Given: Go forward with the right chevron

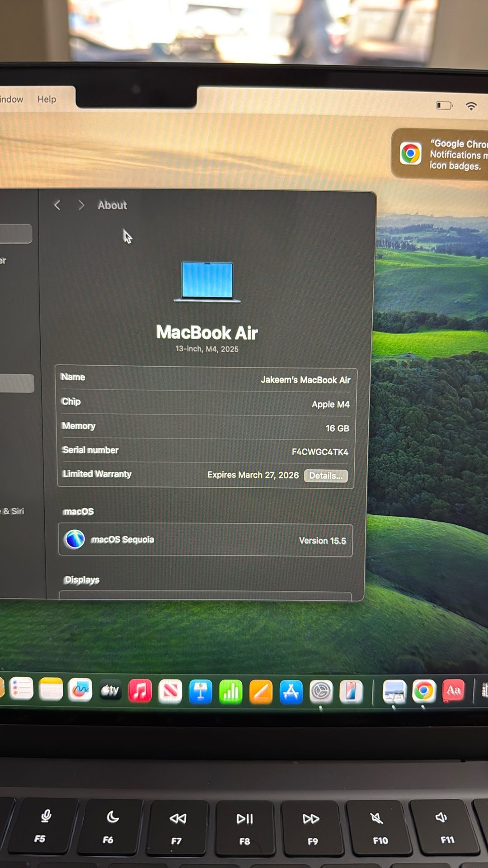Looking at the screenshot, I should [x=81, y=205].
